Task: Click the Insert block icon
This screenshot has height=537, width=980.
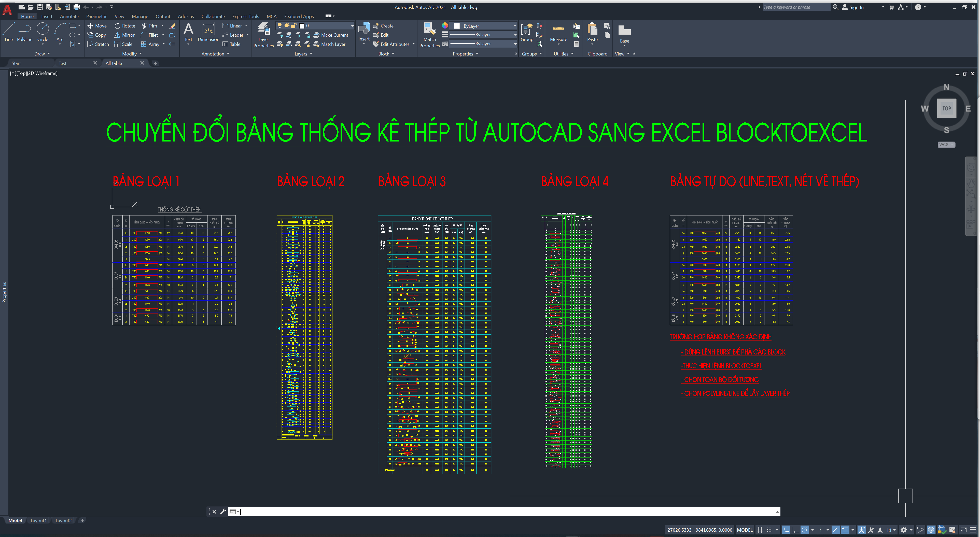Action: click(x=364, y=29)
